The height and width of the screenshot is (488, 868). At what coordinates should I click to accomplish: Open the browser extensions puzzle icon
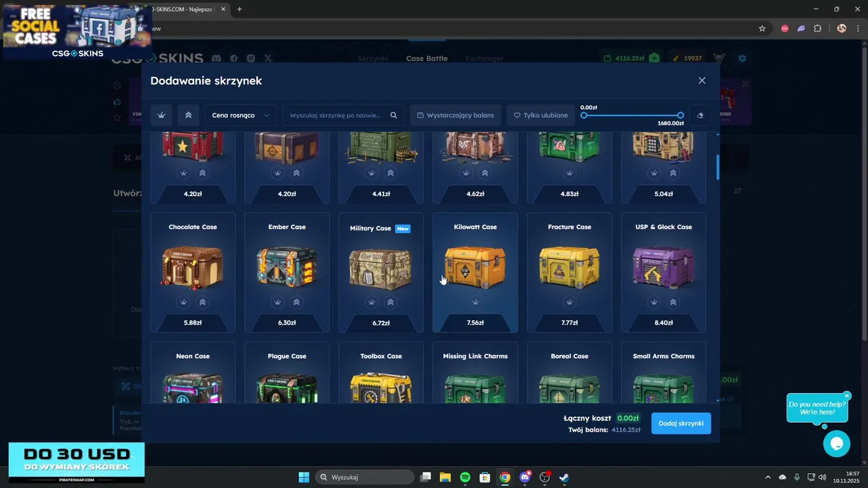tap(817, 28)
